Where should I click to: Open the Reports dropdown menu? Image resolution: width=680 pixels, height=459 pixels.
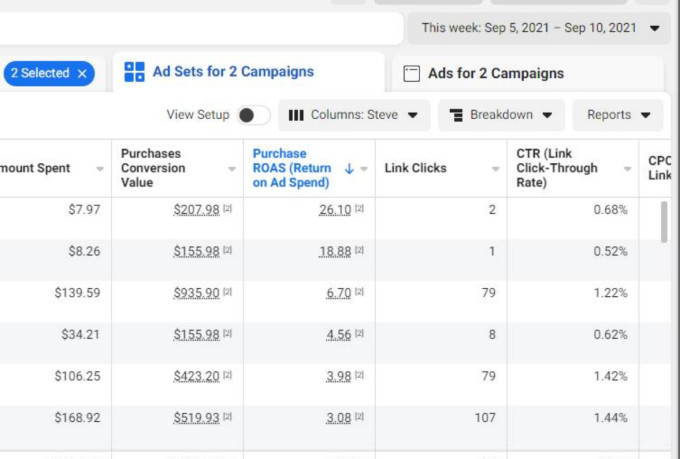click(x=618, y=115)
